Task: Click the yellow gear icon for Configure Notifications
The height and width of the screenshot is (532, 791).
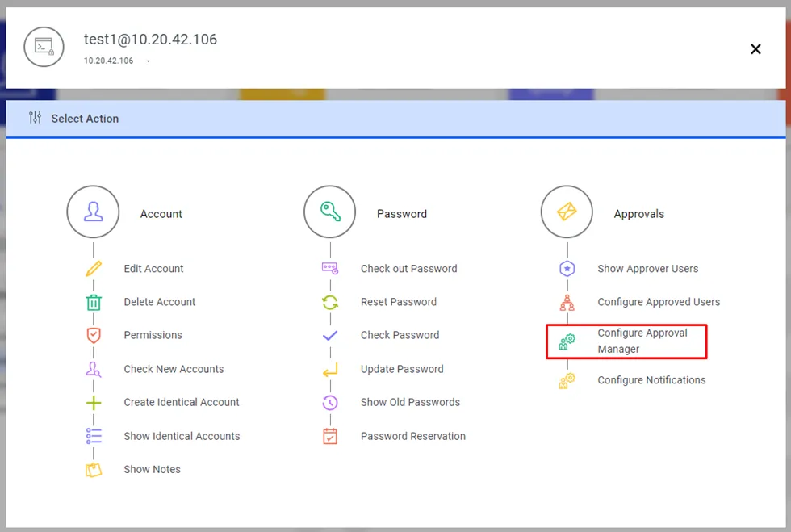Action: (x=567, y=380)
